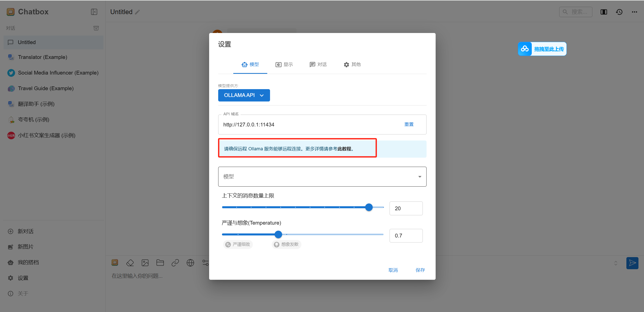
Task: Edit the Untitled title pencil icon
Action: click(137, 12)
